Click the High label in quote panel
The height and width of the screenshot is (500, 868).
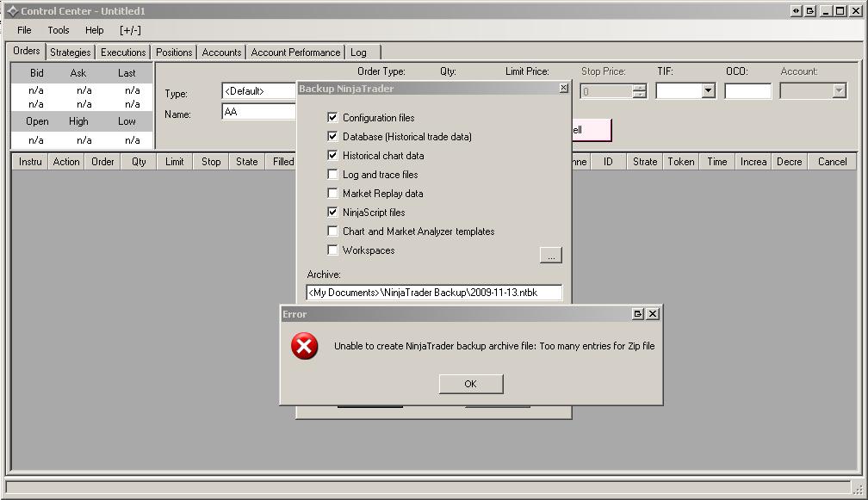coord(78,121)
